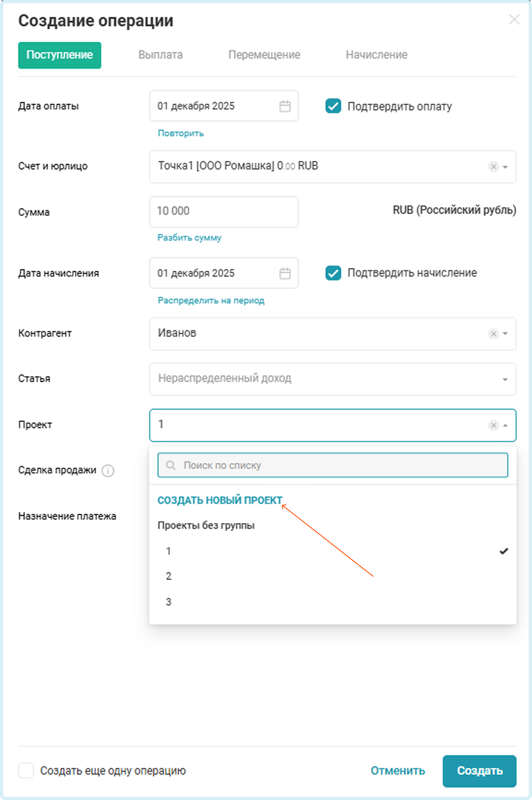Clear the selected account Точка1
Image resolution: width=532 pixels, height=800 pixels.
coord(493,167)
